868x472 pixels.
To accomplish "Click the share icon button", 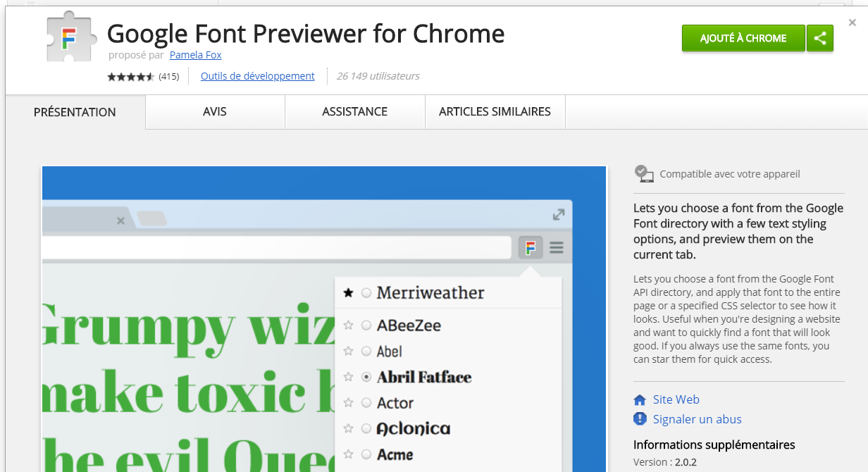I will 819,39.
